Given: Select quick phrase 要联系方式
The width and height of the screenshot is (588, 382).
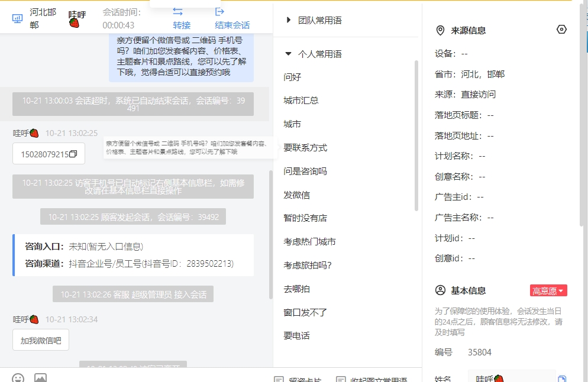Looking at the screenshot, I should pyautogui.click(x=305, y=148).
